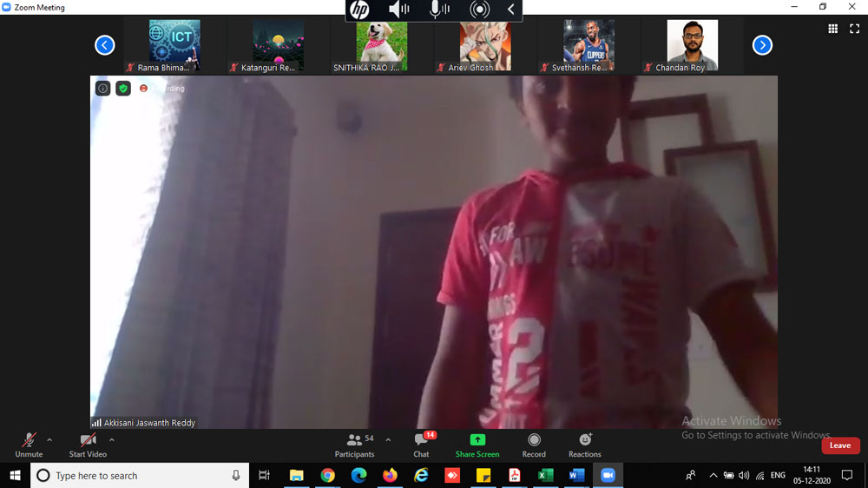Show next participants with right arrow
The height and width of the screenshot is (488, 868).
point(762,45)
